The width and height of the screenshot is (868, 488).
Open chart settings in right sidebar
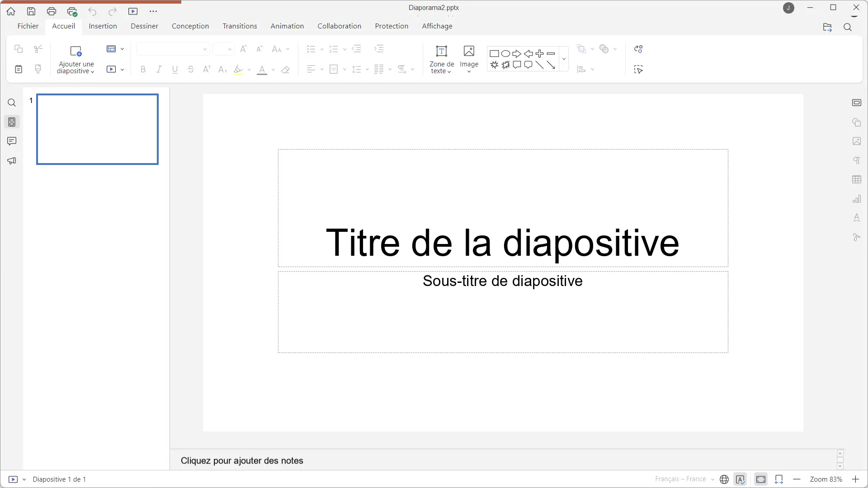(857, 199)
